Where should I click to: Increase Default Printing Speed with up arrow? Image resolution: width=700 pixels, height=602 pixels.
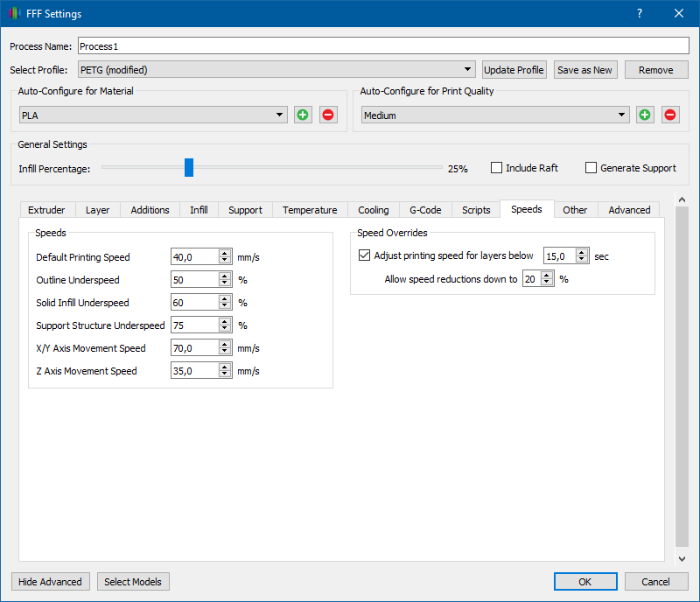point(225,253)
